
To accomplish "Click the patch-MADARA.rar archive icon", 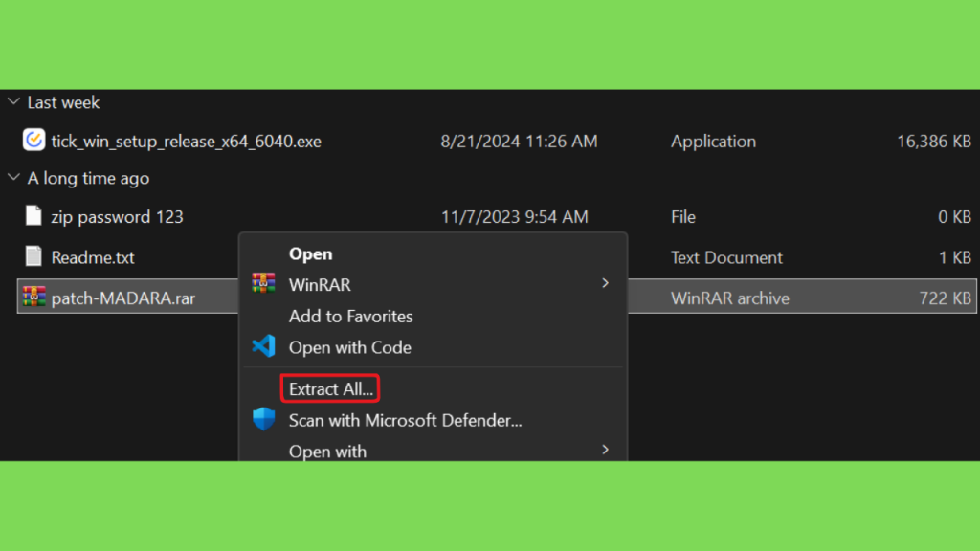I will [x=33, y=297].
